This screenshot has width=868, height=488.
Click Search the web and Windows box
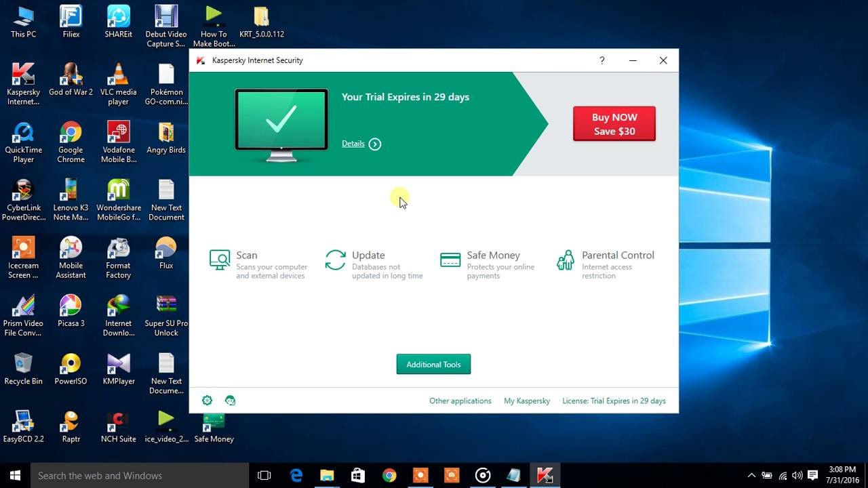point(140,475)
